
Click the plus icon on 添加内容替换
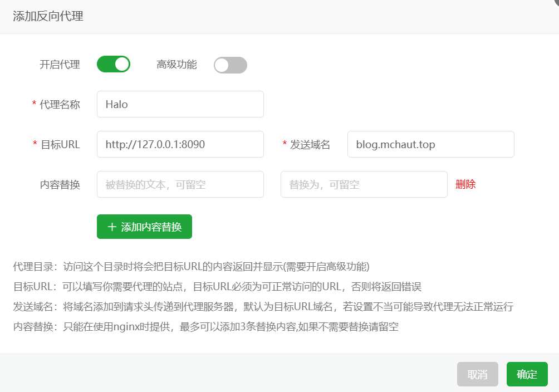(112, 227)
